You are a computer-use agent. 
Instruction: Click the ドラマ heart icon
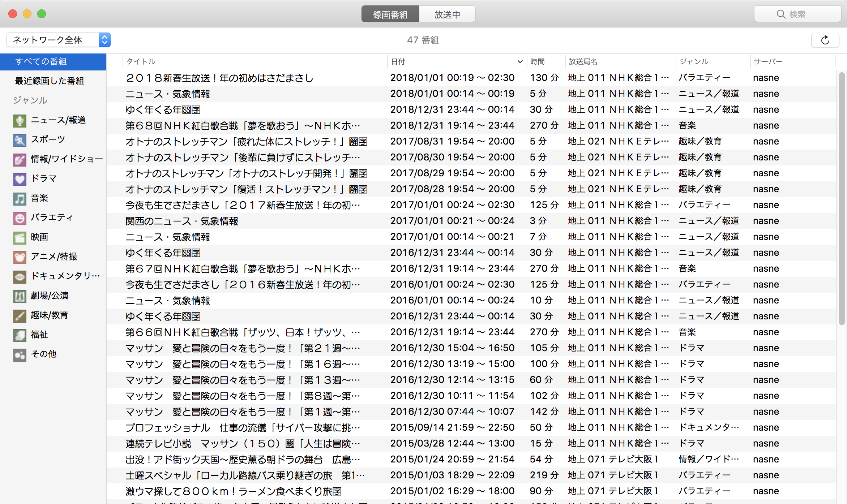(x=20, y=179)
